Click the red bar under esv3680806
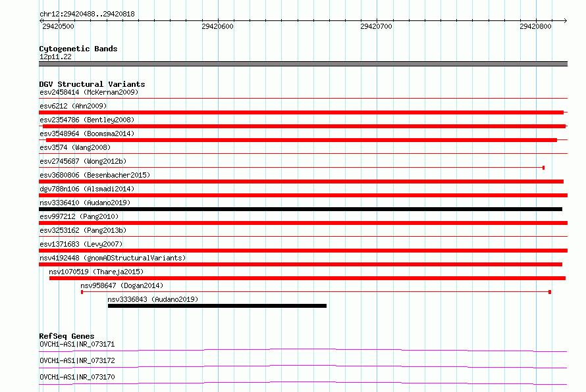The height and width of the screenshot is (392, 586). click(301, 182)
